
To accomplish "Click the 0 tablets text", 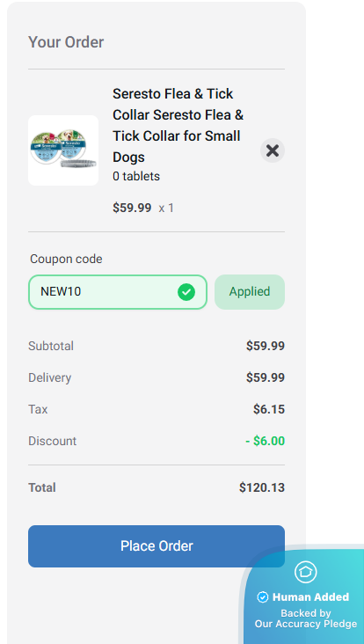I will pos(136,177).
